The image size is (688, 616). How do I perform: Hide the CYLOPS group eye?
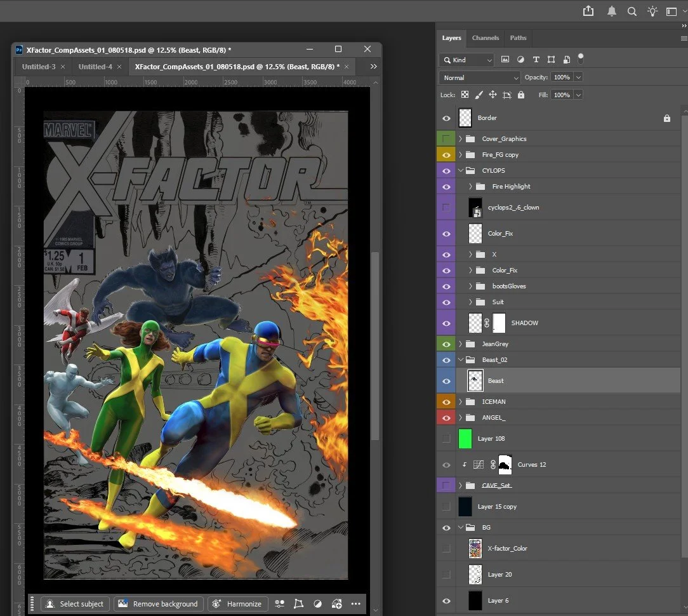[446, 171]
